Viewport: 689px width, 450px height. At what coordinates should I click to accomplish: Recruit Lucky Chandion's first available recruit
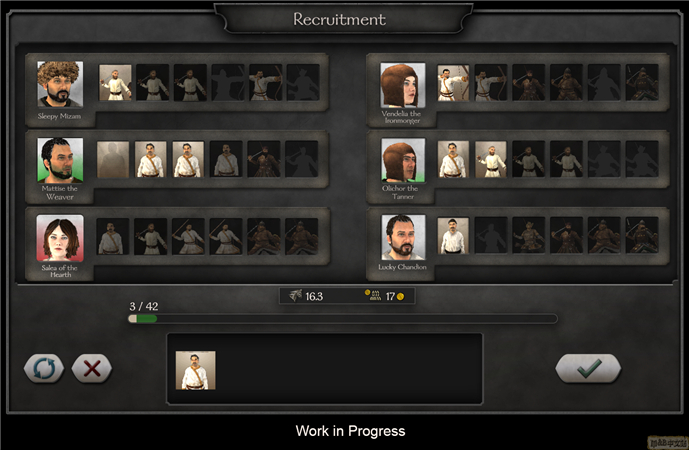[x=453, y=236]
